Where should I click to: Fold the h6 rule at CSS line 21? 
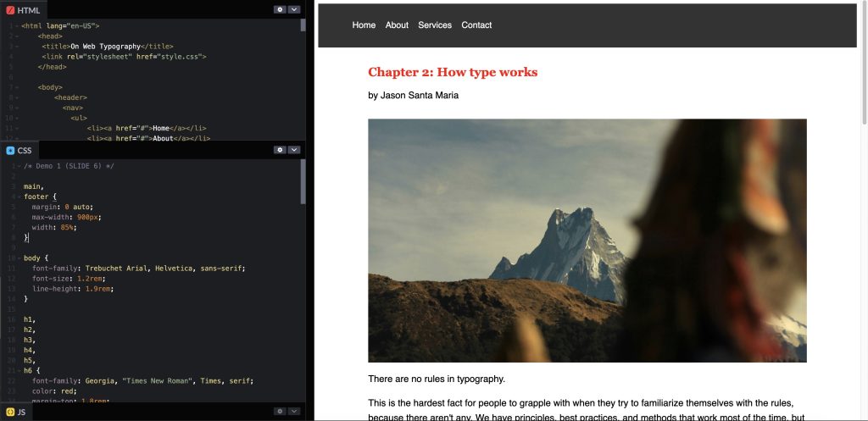[18, 371]
